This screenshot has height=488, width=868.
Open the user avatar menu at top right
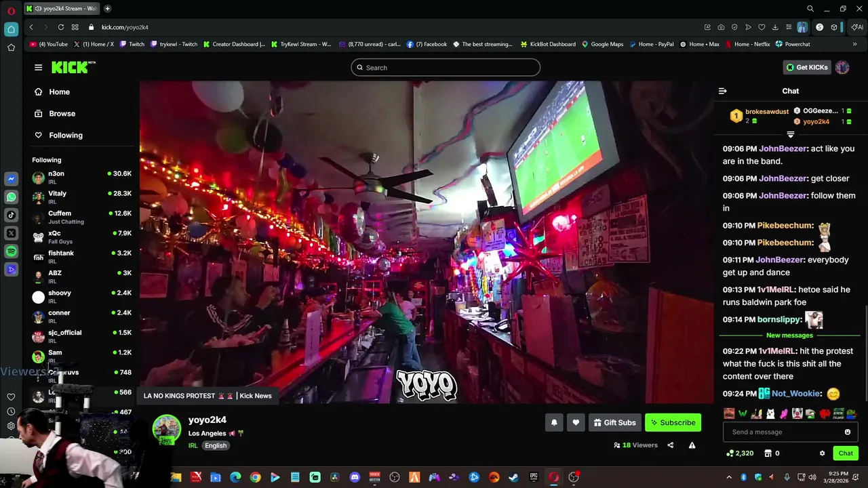click(x=842, y=67)
